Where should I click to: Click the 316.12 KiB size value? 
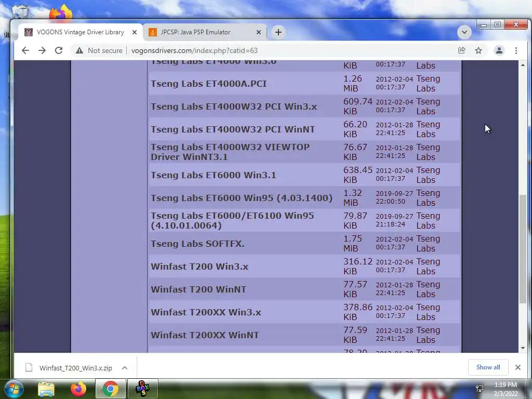click(357, 267)
